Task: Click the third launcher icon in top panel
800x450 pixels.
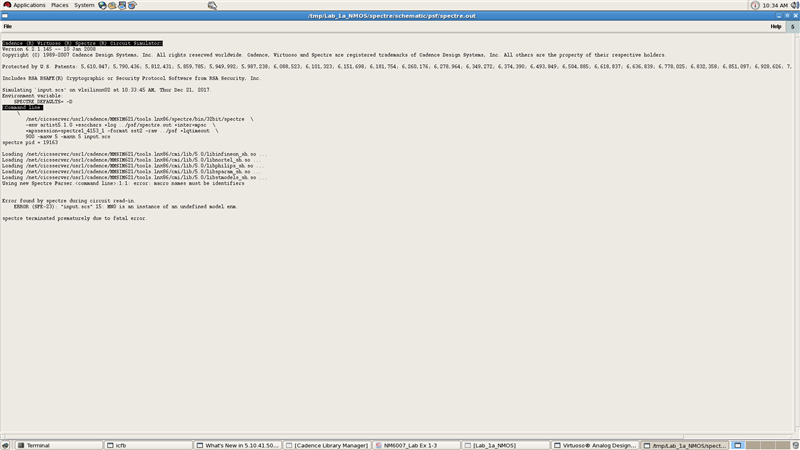Action: click(123, 5)
